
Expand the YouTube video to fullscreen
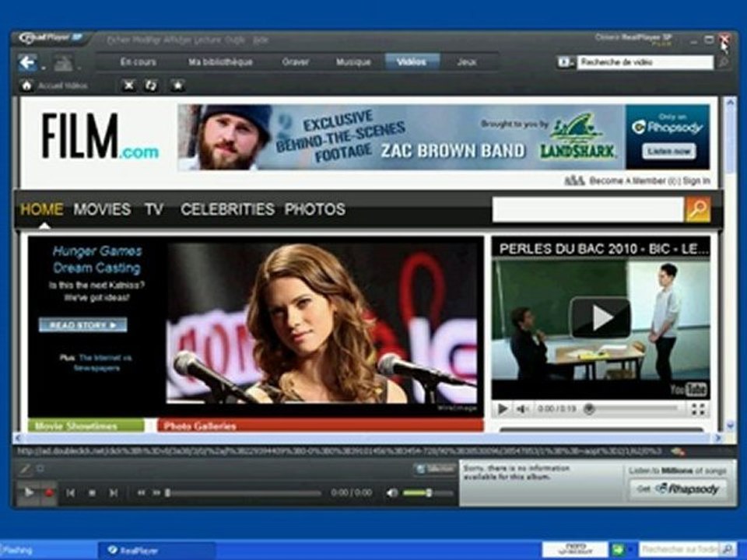click(x=698, y=408)
